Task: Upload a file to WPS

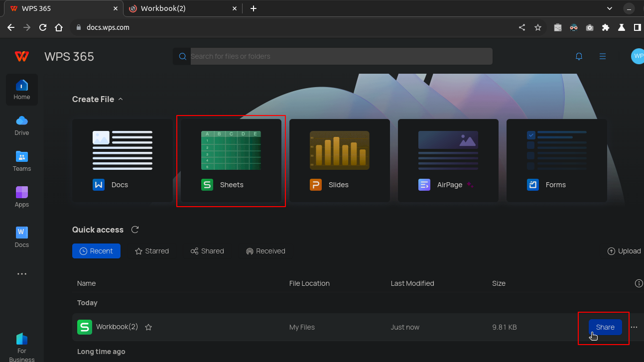Action: click(x=624, y=251)
